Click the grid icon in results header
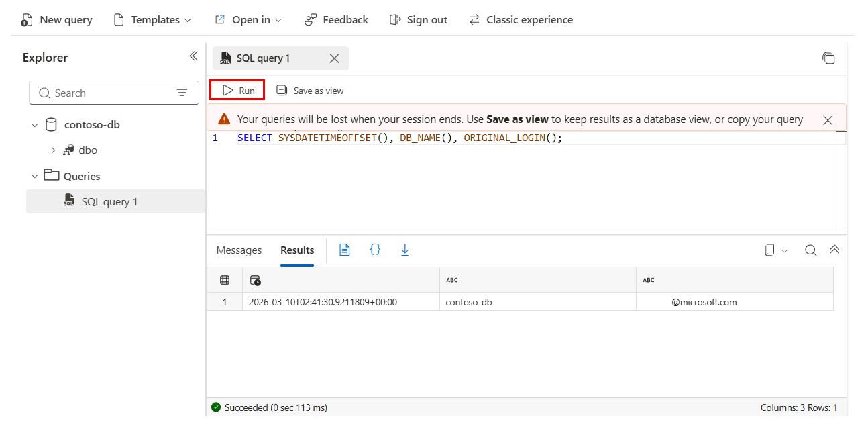 tap(224, 279)
